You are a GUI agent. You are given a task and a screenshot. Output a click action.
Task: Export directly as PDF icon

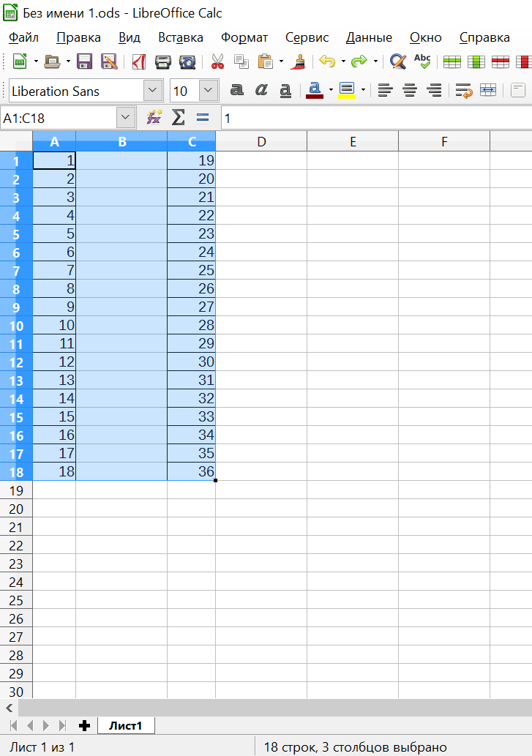139,61
